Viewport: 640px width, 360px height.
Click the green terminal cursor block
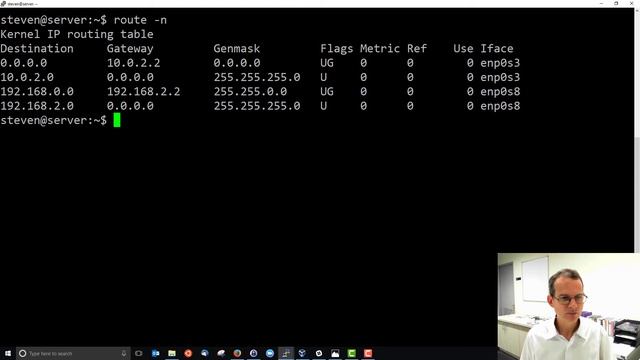coord(117,120)
